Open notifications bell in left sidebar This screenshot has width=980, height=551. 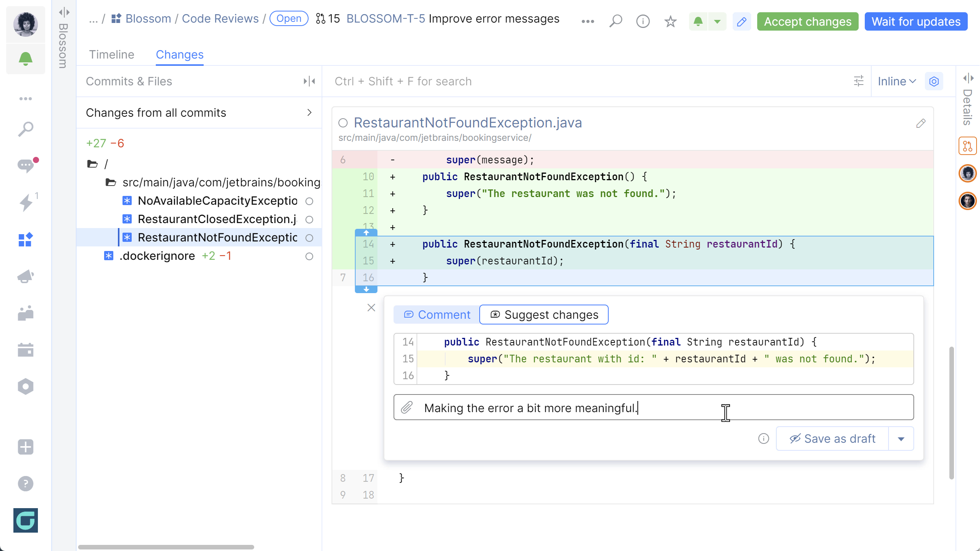click(x=26, y=59)
